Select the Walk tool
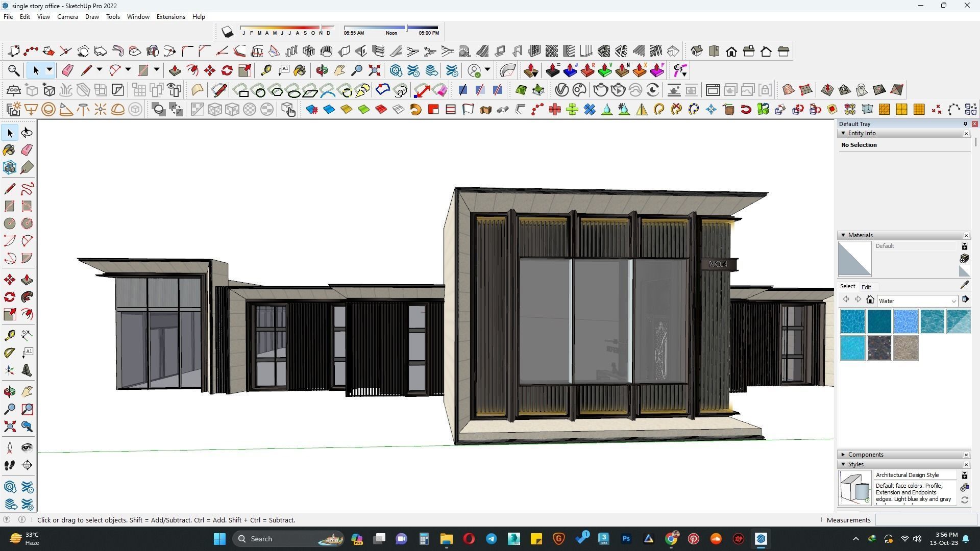 point(9,465)
